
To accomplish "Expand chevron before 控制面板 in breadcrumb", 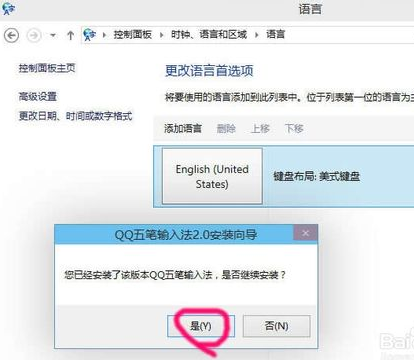I will coord(104,35).
